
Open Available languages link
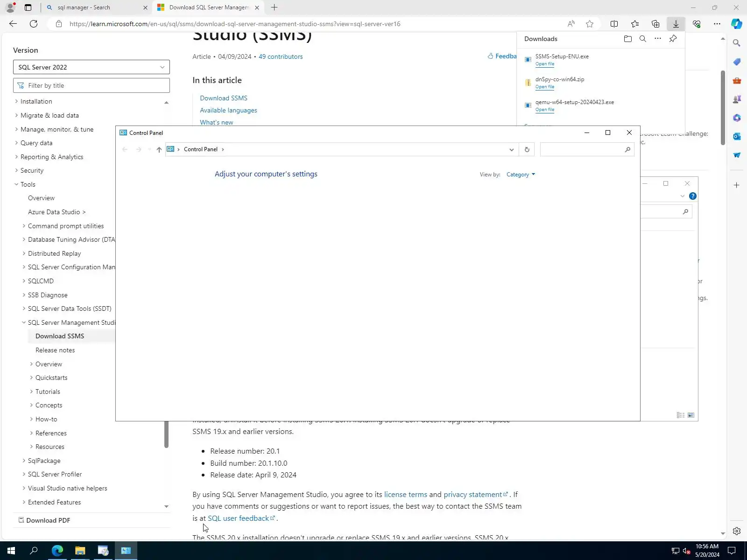[228, 110]
